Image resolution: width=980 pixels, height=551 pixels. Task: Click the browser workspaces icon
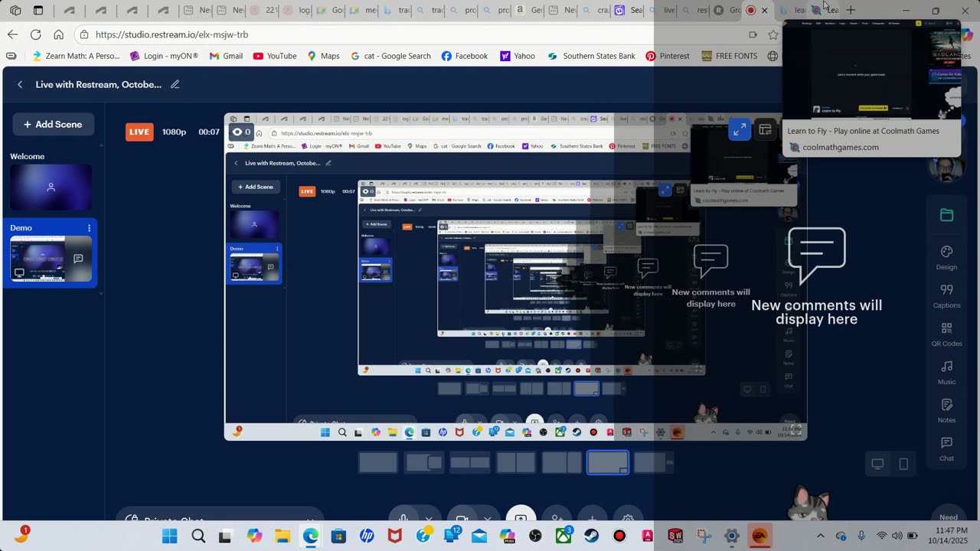pyautogui.click(x=15, y=10)
